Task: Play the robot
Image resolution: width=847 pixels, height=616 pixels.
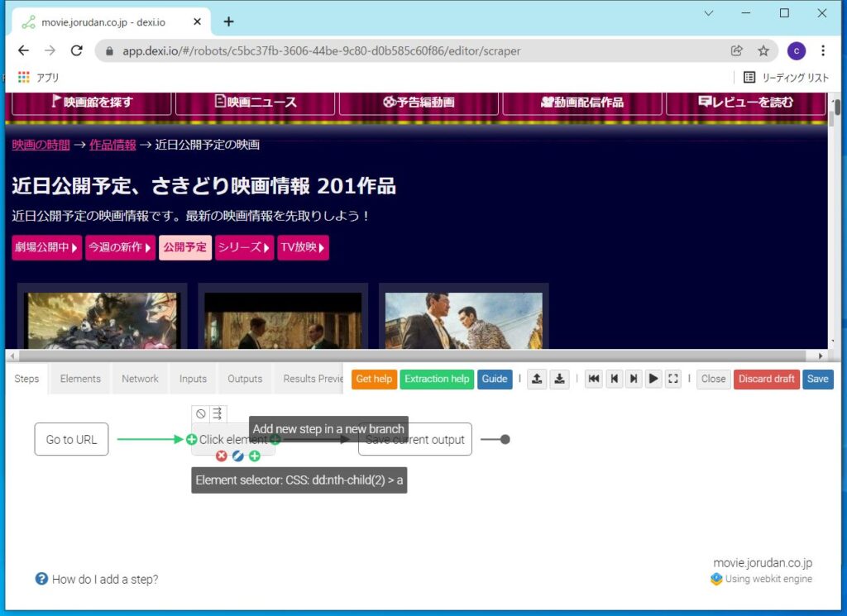Action: [x=653, y=379]
